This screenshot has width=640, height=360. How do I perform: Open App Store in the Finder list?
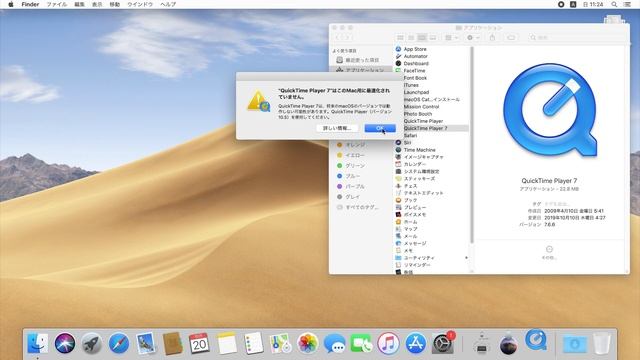pyautogui.click(x=415, y=49)
